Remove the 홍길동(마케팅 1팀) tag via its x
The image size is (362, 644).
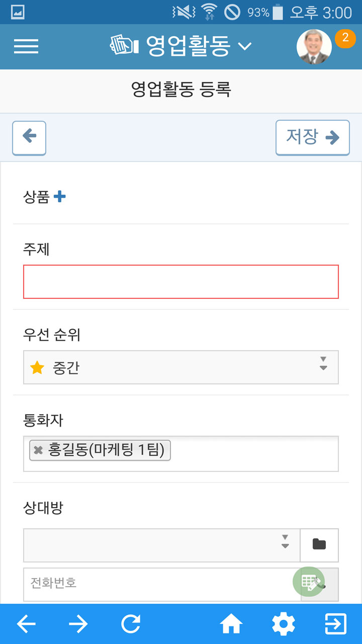[x=38, y=450]
